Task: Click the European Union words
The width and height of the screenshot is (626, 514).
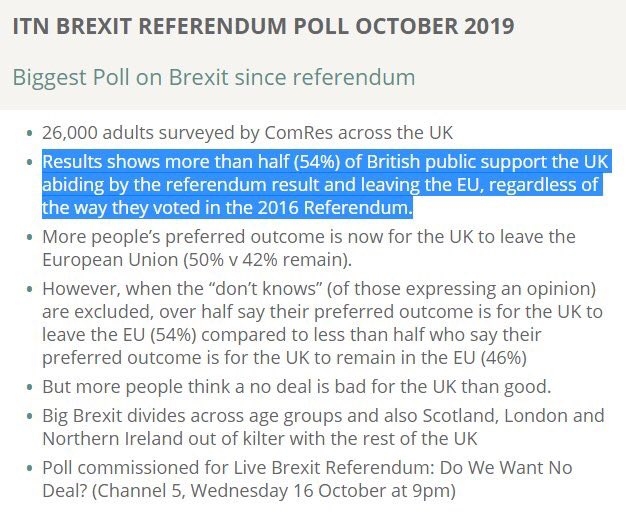Action: (x=110, y=260)
